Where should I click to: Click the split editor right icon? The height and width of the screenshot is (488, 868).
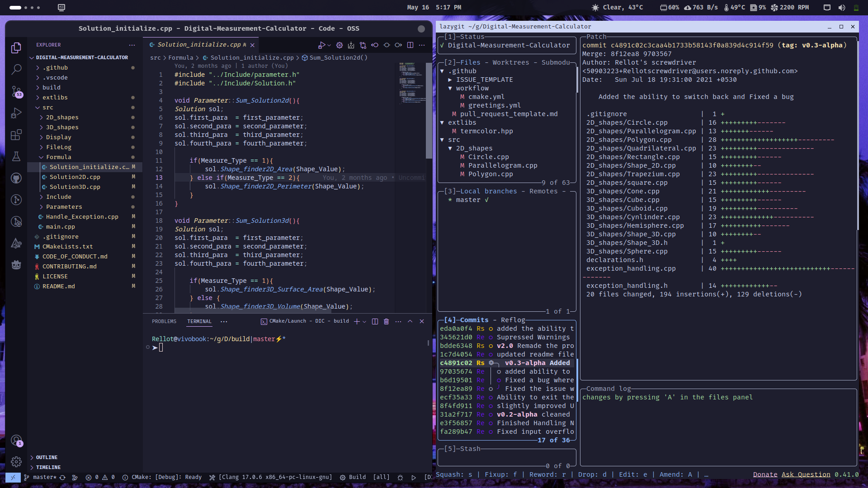tap(410, 45)
